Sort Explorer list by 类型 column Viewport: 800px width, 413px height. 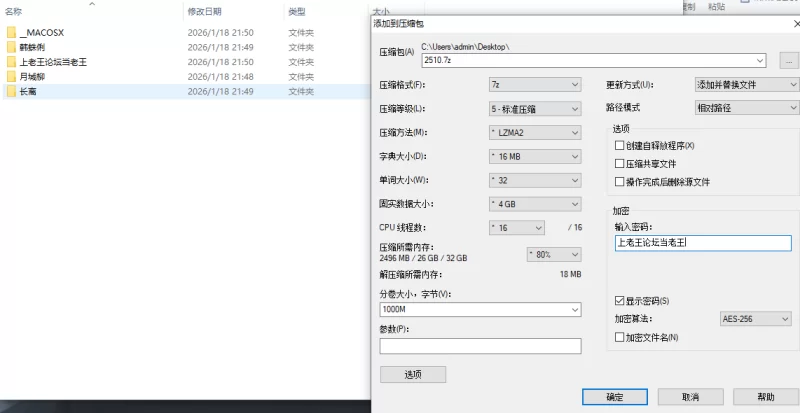(297, 11)
